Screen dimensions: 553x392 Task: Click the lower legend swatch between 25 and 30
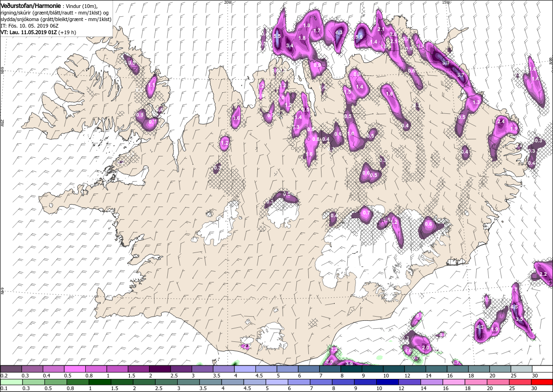[x=520, y=382]
